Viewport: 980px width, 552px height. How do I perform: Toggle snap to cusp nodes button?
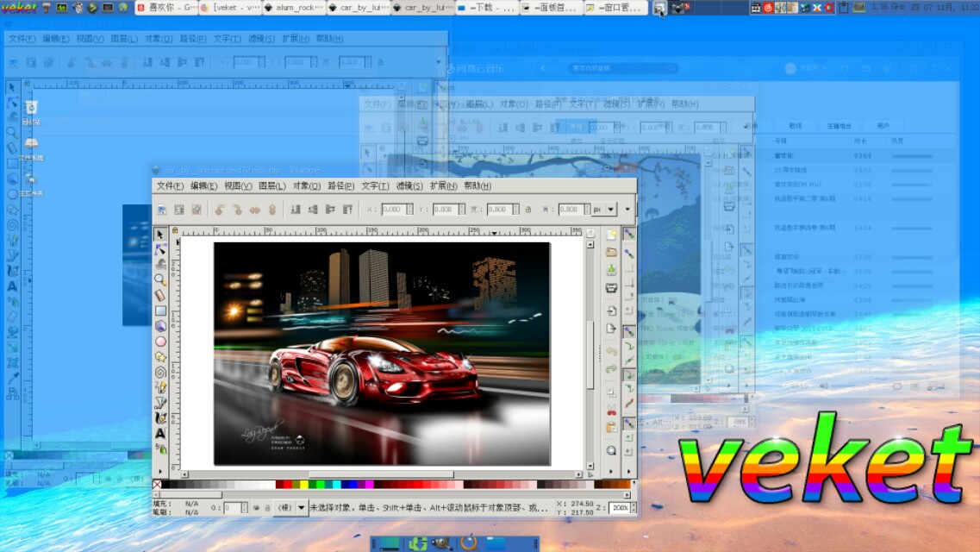point(628,375)
